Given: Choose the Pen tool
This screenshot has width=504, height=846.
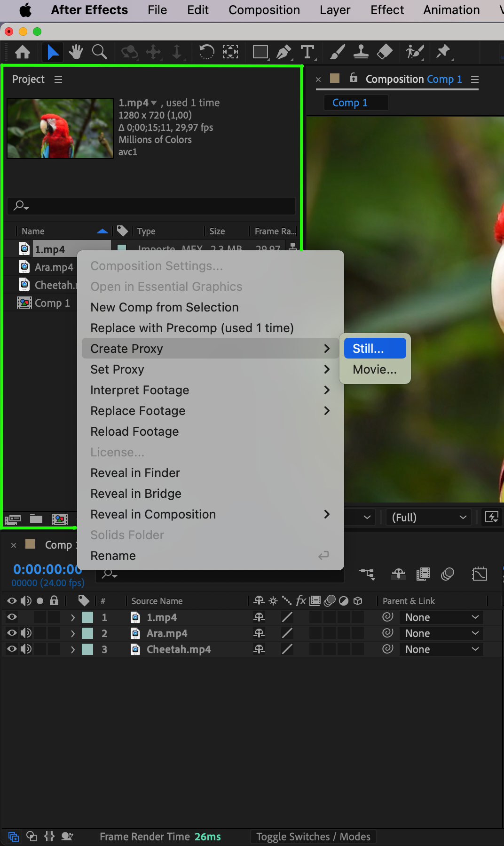Looking at the screenshot, I should pos(283,52).
